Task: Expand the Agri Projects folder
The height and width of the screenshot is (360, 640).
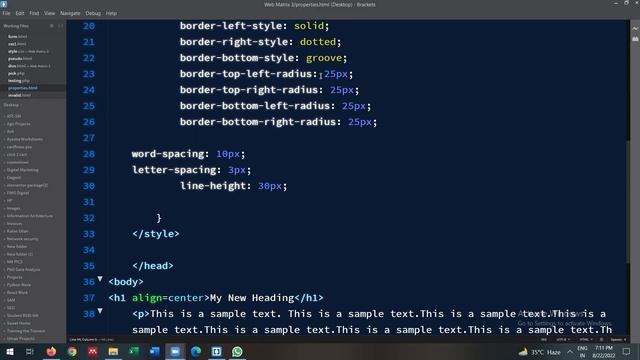Action: click(18, 124)
